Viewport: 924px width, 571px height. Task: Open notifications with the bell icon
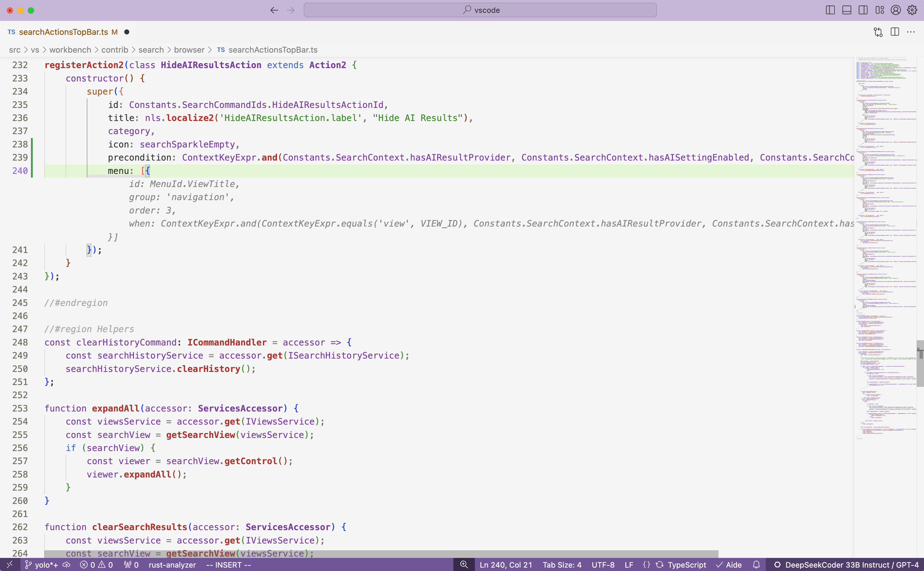point(756,564)
